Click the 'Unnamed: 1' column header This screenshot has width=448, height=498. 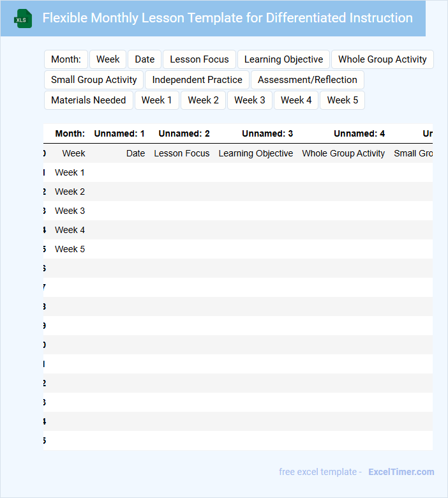click(x=119, y=133)
